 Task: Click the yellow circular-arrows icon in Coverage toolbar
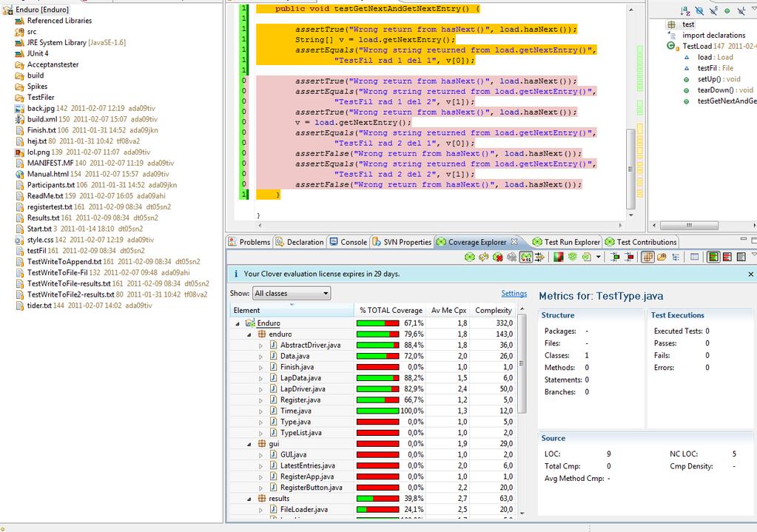click(483, 257)
